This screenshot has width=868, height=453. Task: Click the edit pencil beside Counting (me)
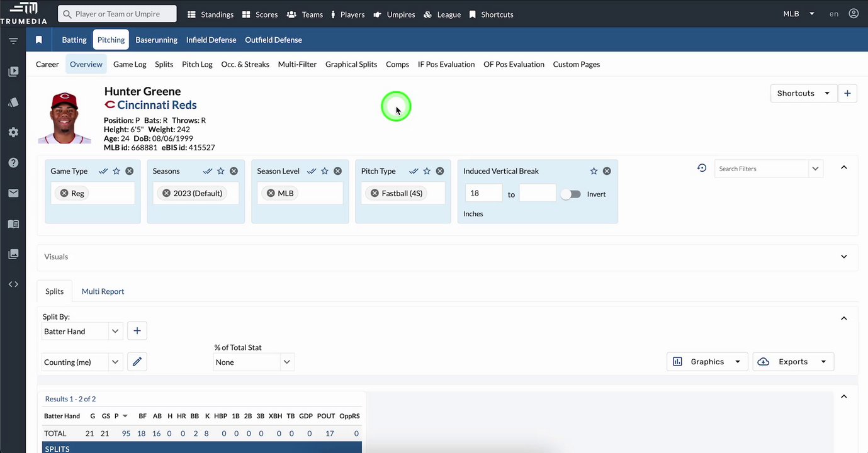click(137, 362)
